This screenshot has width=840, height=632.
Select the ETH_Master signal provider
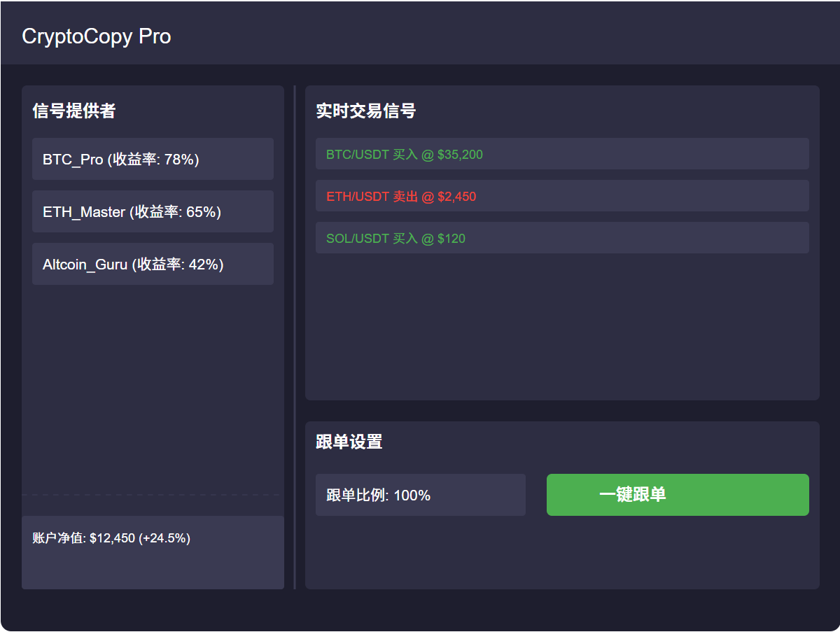(x=153, y=211)
